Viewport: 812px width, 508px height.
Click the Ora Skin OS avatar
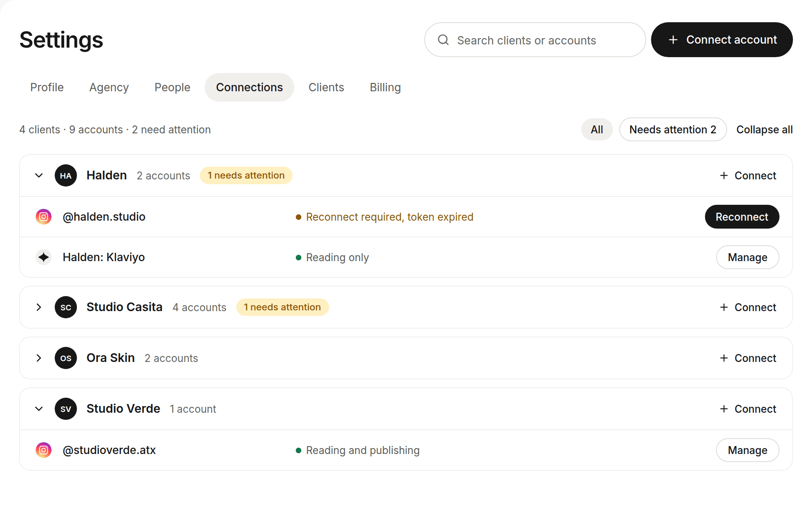[x=66, y=358]
